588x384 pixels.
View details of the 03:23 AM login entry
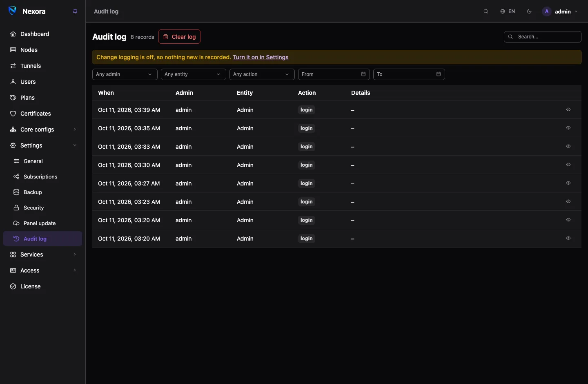coord(568,201)
